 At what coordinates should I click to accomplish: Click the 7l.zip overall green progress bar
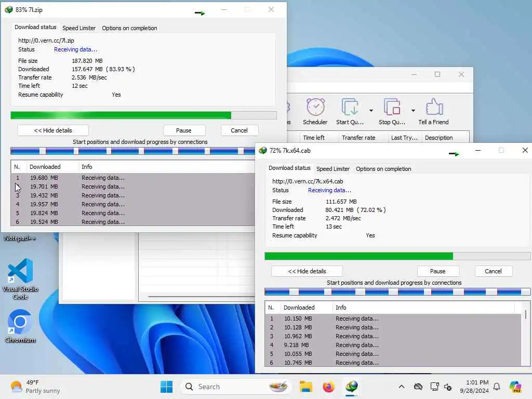pyautogui.click(x=143, y=115)
